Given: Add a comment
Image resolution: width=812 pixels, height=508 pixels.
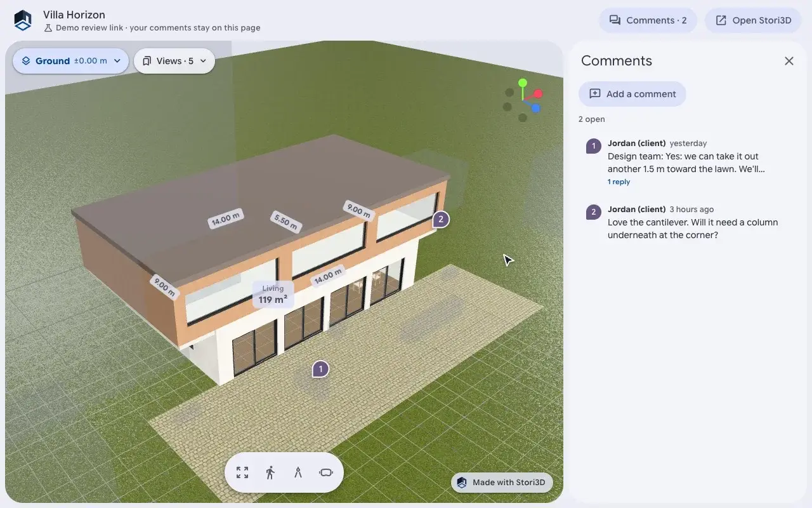Looking at the screenshot, I should pos(632,94).
